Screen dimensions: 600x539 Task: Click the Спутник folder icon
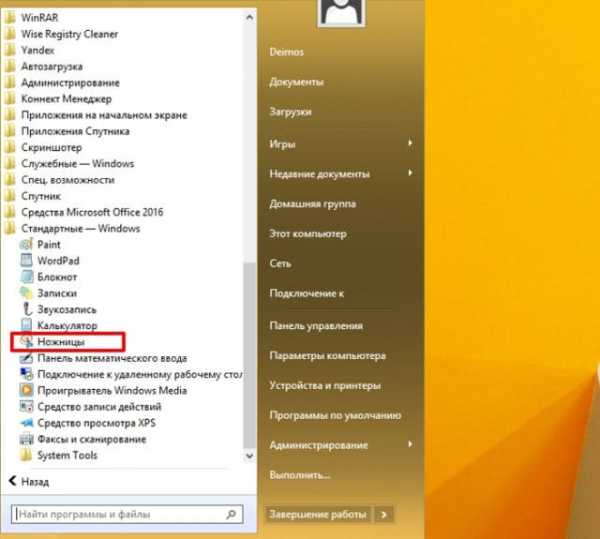pos(10,196)
